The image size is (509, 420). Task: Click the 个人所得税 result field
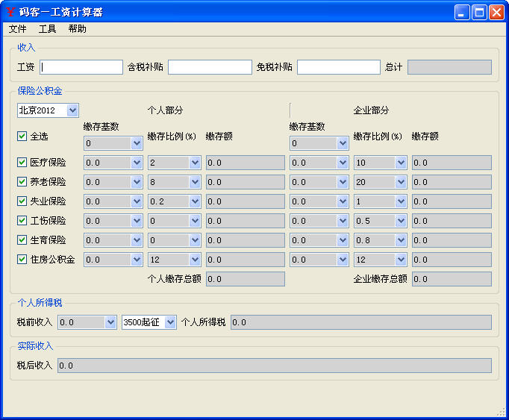361,322
